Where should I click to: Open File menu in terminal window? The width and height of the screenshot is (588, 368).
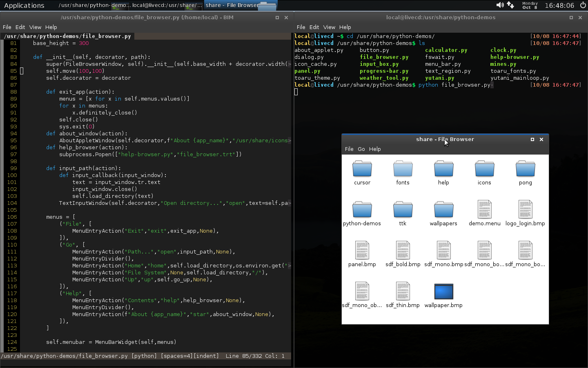pyautogui.click(x=301, y=27)
